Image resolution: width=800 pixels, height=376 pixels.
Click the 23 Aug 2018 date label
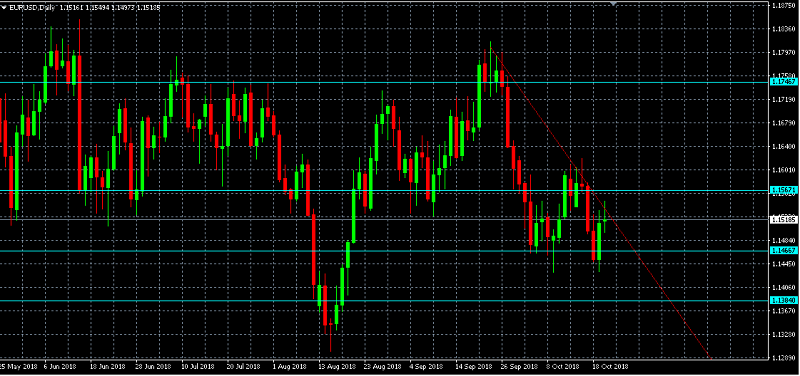coord(383,366)
